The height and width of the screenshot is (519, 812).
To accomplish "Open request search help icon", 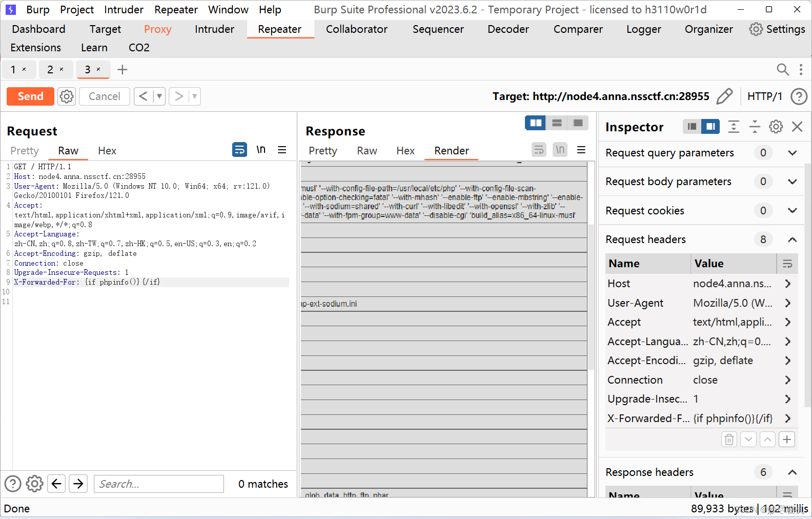I will pyautogui.click(x=13, y=484).
